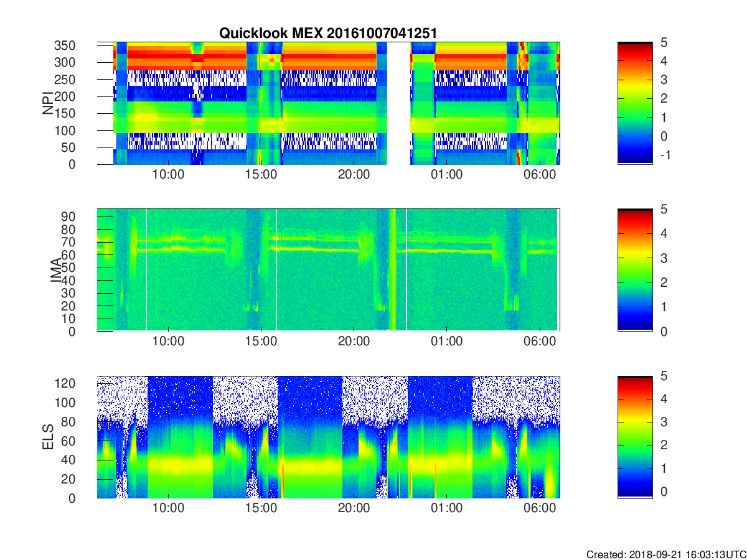Click the ELS panel colorbar
Screen dimensions: 747x560
(x=635, y=437)
